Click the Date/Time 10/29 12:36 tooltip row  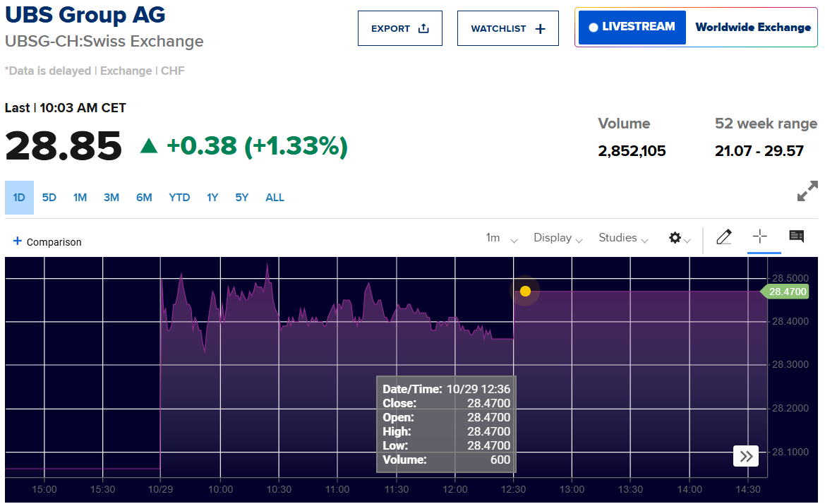pos(446,390)
